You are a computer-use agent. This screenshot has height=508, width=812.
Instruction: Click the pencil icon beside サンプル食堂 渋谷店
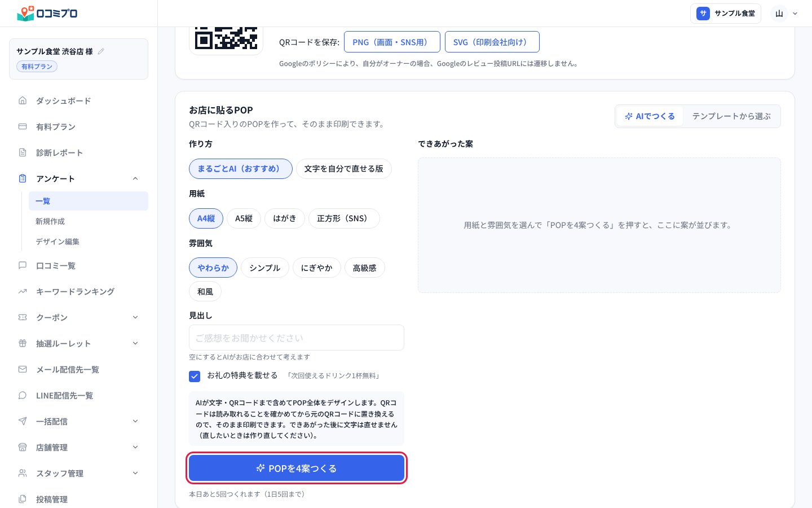(101, 51)
